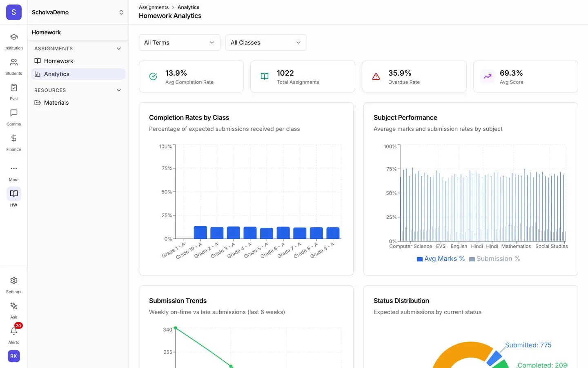Select Analytics in the sidebar
This screenshot has width=588, height=368.
78,74
